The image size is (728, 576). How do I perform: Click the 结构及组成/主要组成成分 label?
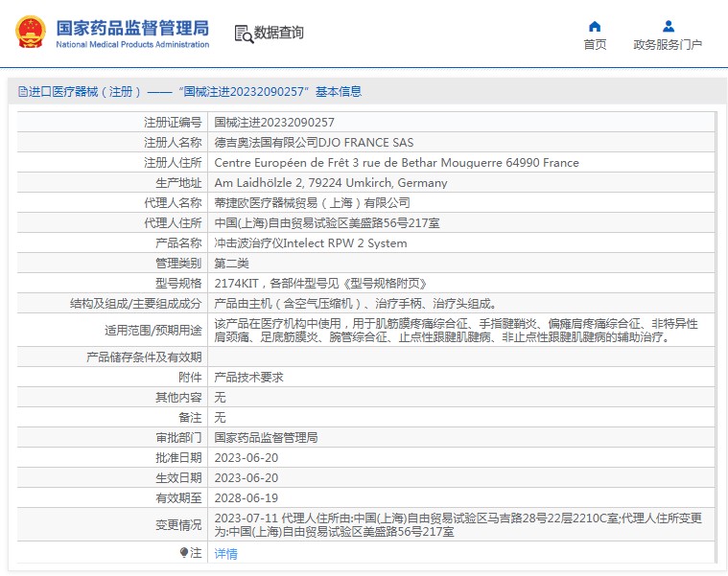(136, 304)
